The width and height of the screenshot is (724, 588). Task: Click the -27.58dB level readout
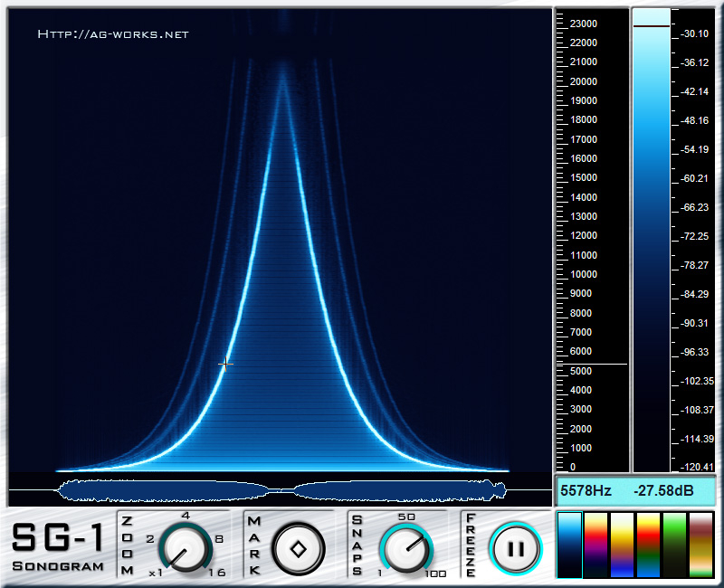tap(662, 491)
